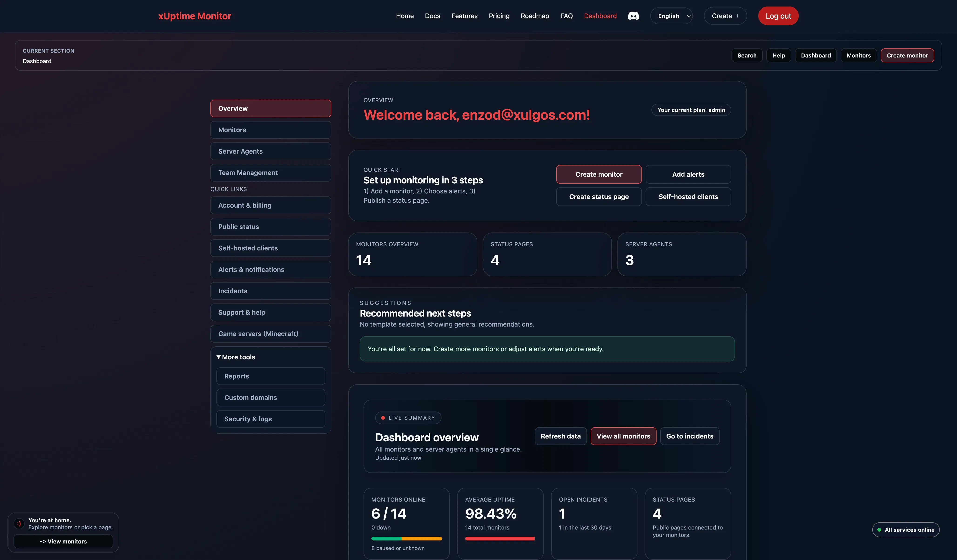Click Status Pages card in live summary
This screenshot has height=560, width=957.
pyautogui.click(x=688, y=523)
